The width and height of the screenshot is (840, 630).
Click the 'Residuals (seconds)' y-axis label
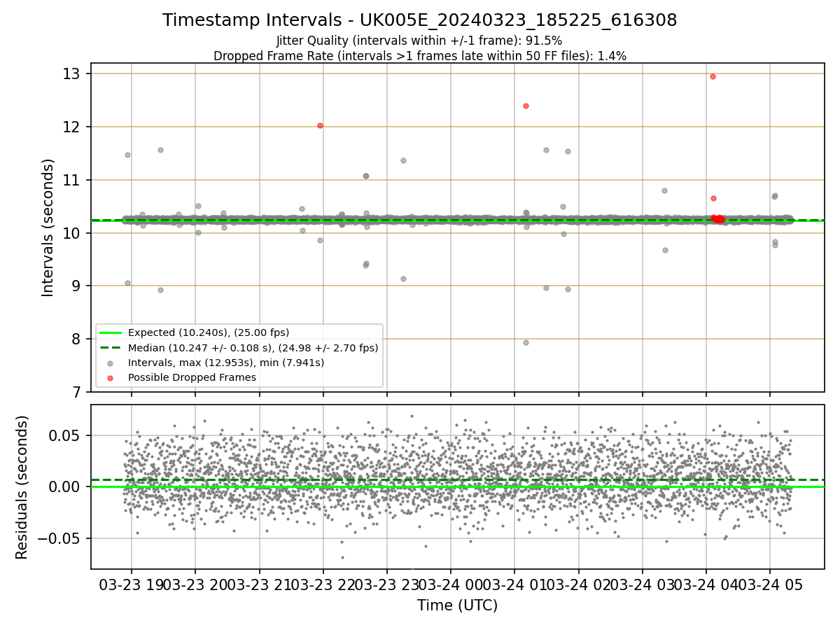(22, 487)
